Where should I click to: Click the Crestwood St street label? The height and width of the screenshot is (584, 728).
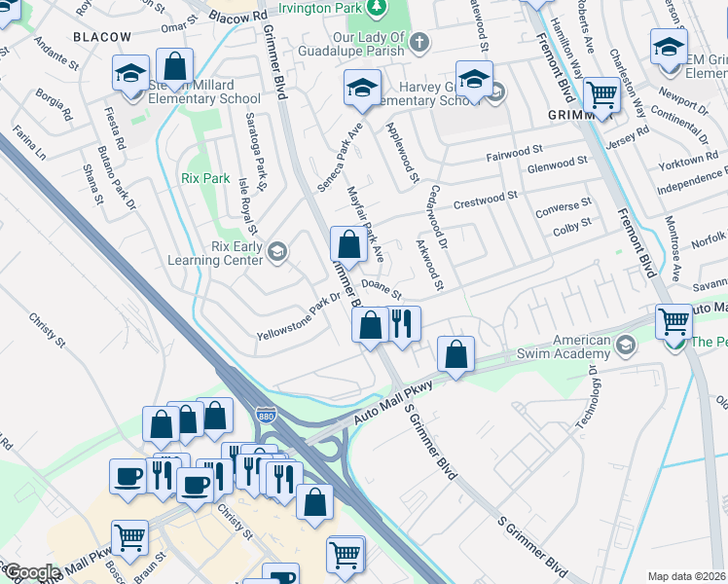pyautogui.click(x=486, y=201)
